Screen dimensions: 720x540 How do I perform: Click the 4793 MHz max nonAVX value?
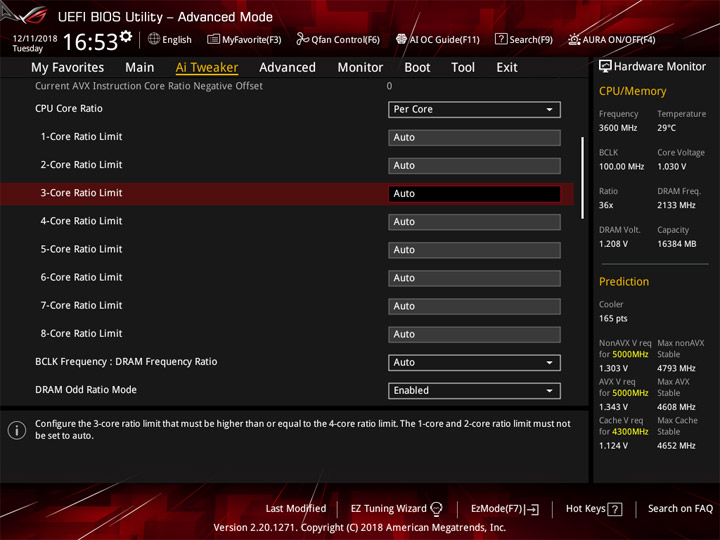click(676, 368)
